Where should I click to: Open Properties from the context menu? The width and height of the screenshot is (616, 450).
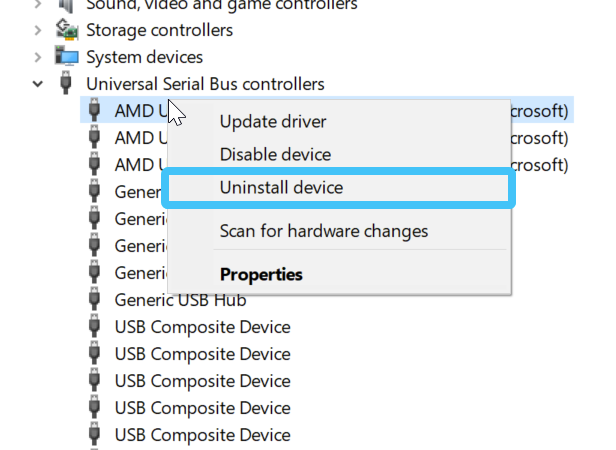(x=261, y=274)
